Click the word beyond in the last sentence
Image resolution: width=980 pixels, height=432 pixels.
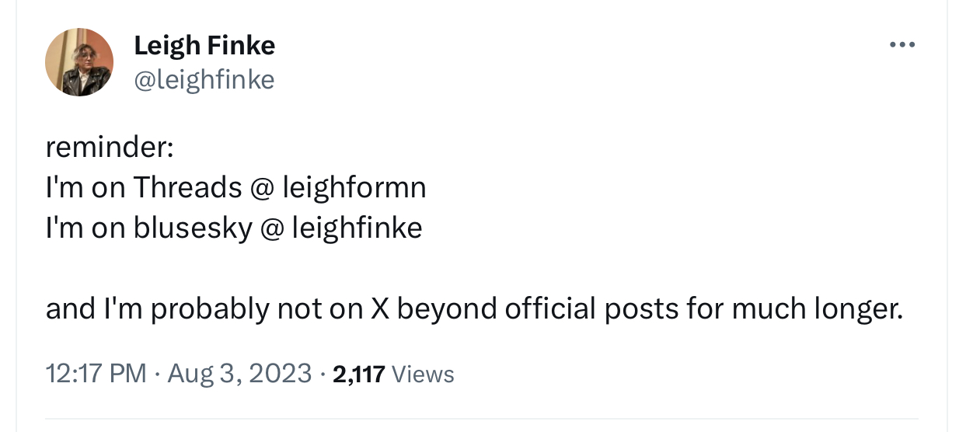pyautogui.click(x=446, y=309)
